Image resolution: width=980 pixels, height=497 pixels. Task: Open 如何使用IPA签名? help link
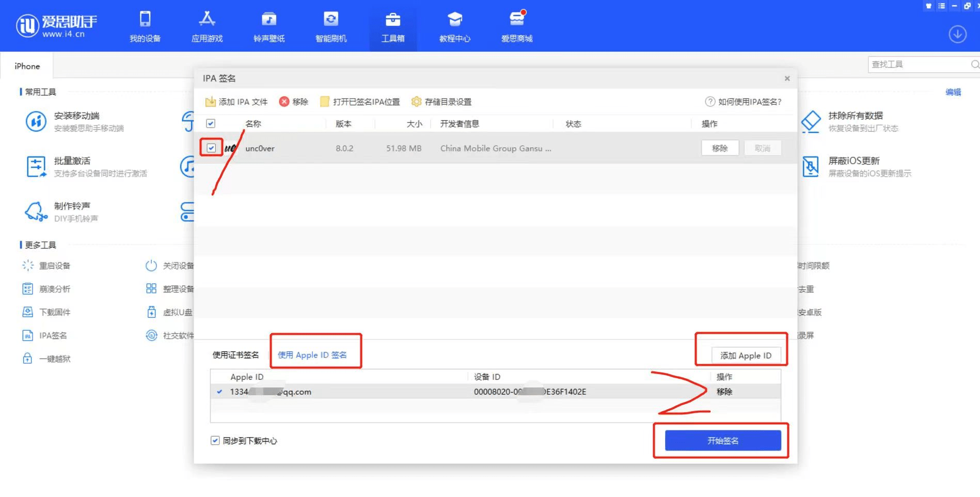click(x=744, y=102)
